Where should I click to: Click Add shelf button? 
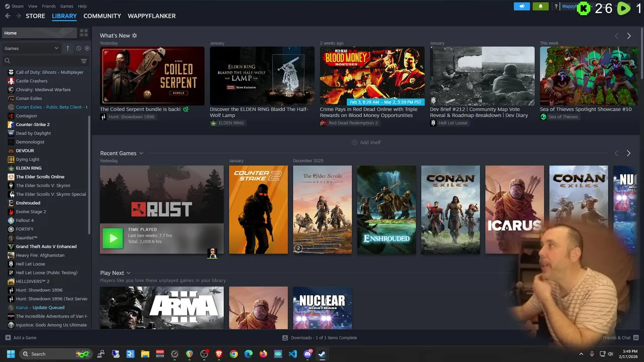point(366,142)
